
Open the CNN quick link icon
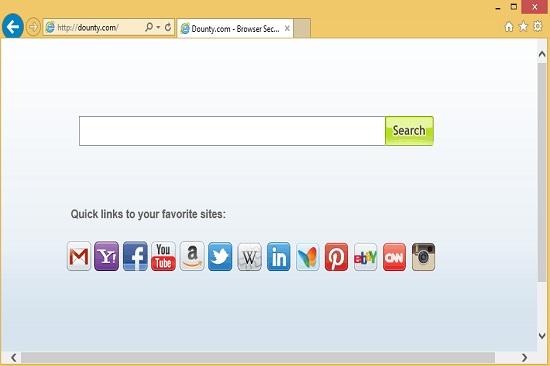394,257
